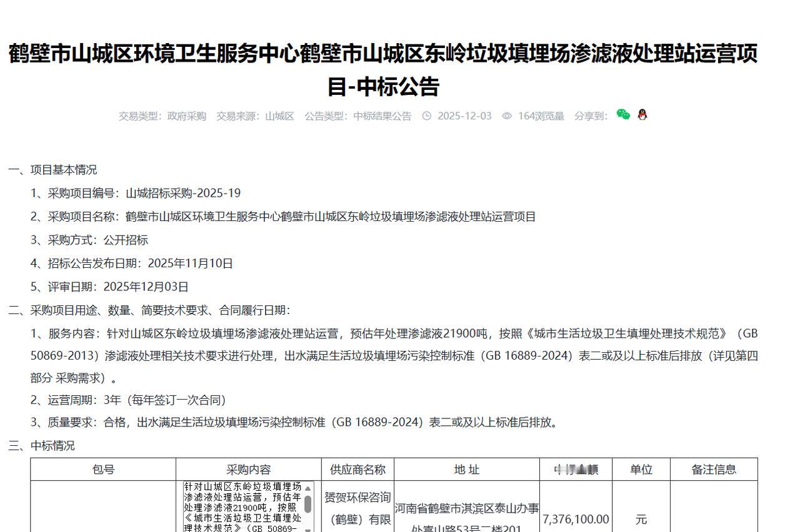Select the announcement title heading

(400, 69)
